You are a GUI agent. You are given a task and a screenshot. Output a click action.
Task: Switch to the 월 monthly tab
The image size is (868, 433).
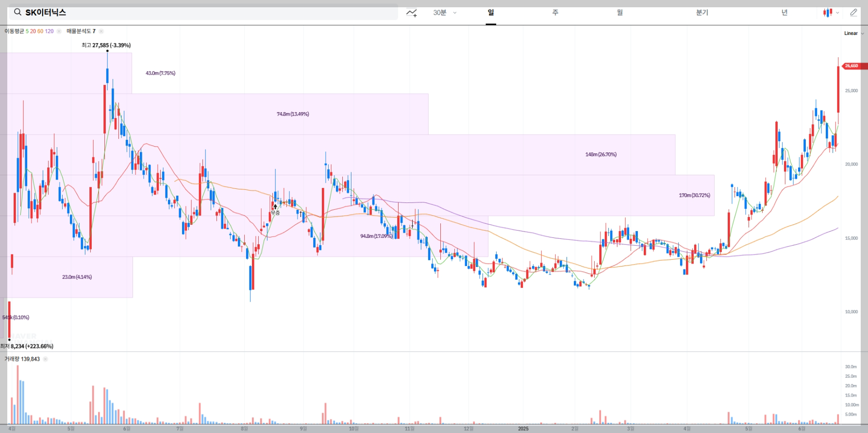click(620, 13)
